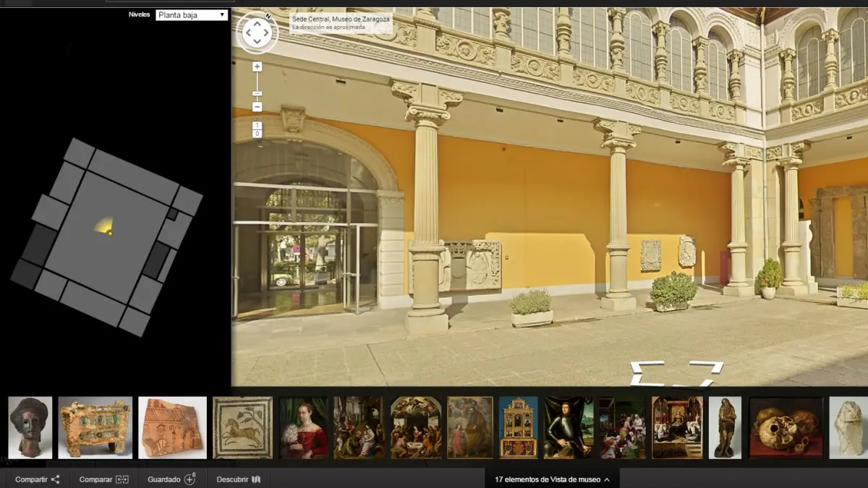Select the bronze head sculpture thumbnail

click(x=30, y=427)
